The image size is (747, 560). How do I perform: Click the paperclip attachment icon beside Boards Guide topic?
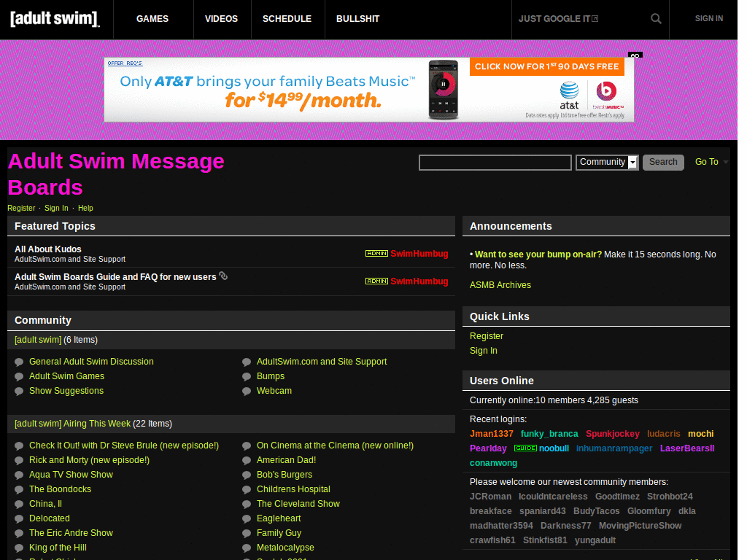[x=223, y=276]
